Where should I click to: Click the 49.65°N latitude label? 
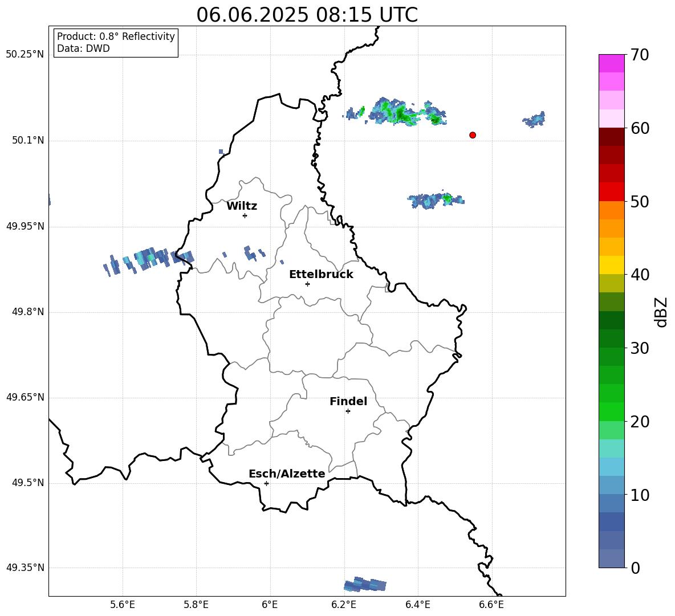point(25,397)
